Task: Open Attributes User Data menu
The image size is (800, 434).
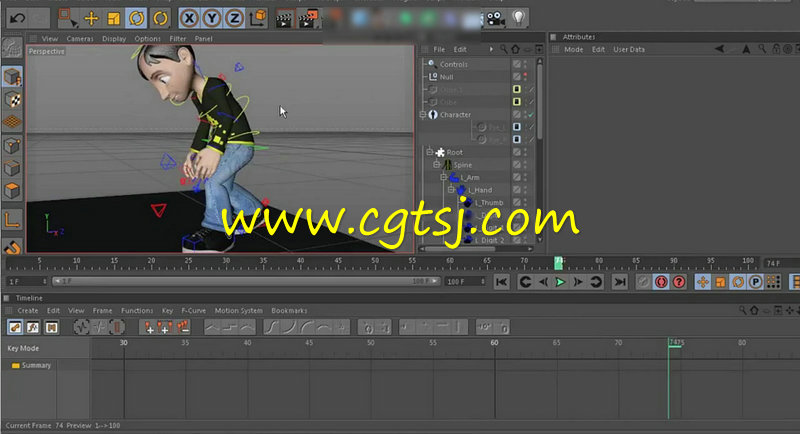Action: point(629,49)
